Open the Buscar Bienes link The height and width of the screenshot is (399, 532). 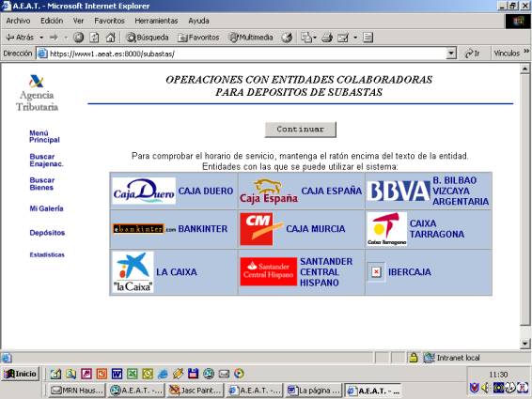pyautogui.click(x=41, y=184)
